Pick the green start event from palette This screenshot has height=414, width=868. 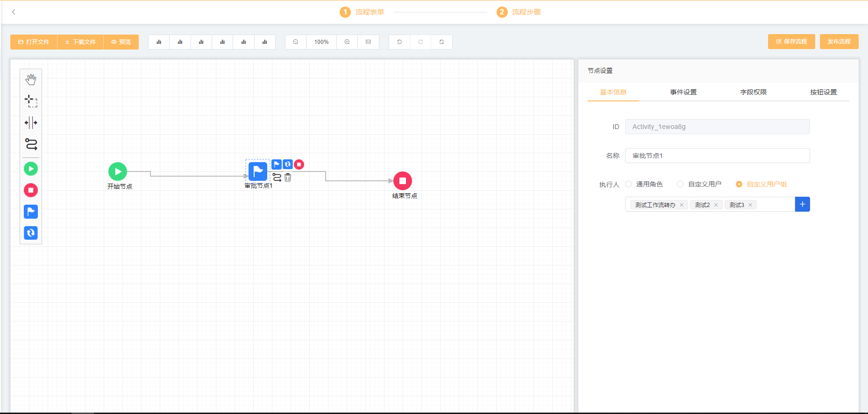31,169
